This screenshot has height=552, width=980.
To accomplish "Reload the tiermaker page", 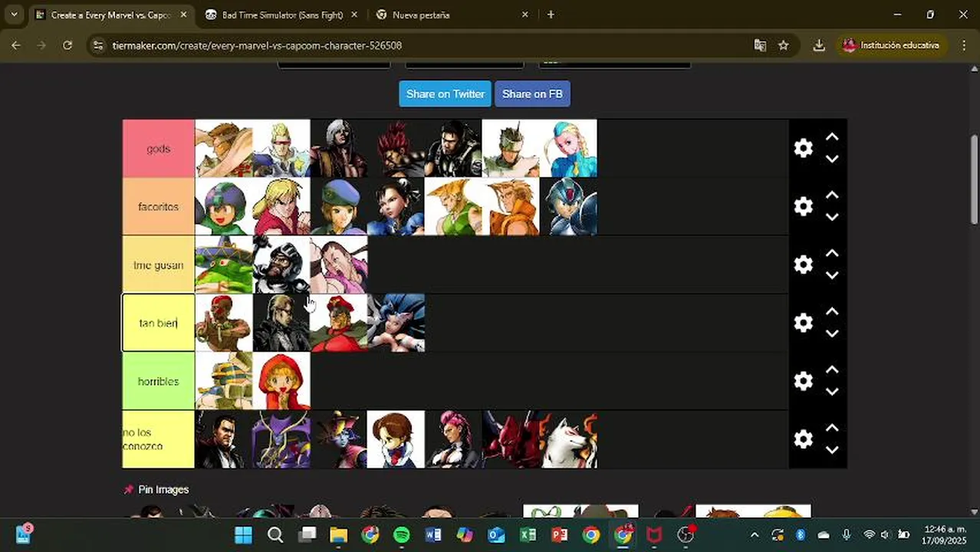I will click(x=67, y=45).
